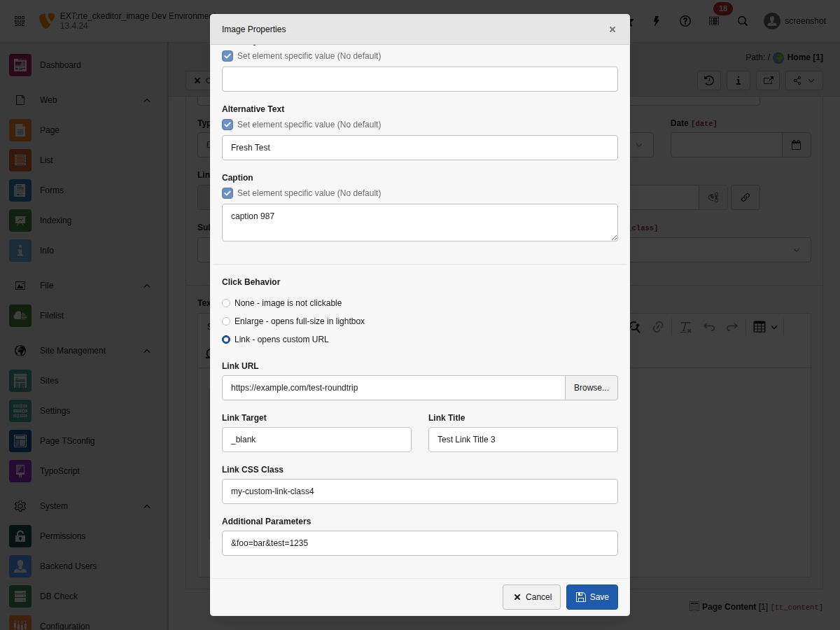
Task: Open the Filelist module
Action: tap(52, 315)
